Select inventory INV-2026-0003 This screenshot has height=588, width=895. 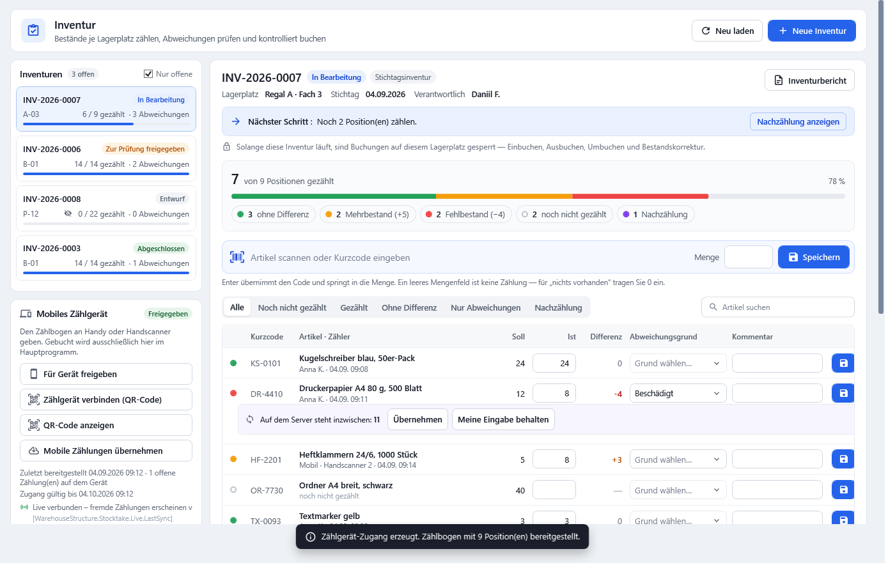tap(106, 258)
